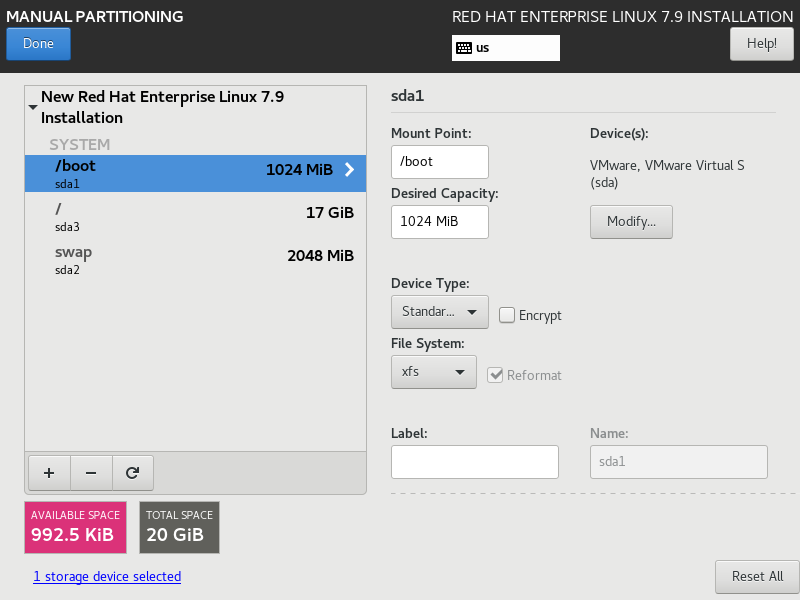Click the SYSTEM section heading

click(80, 144)
